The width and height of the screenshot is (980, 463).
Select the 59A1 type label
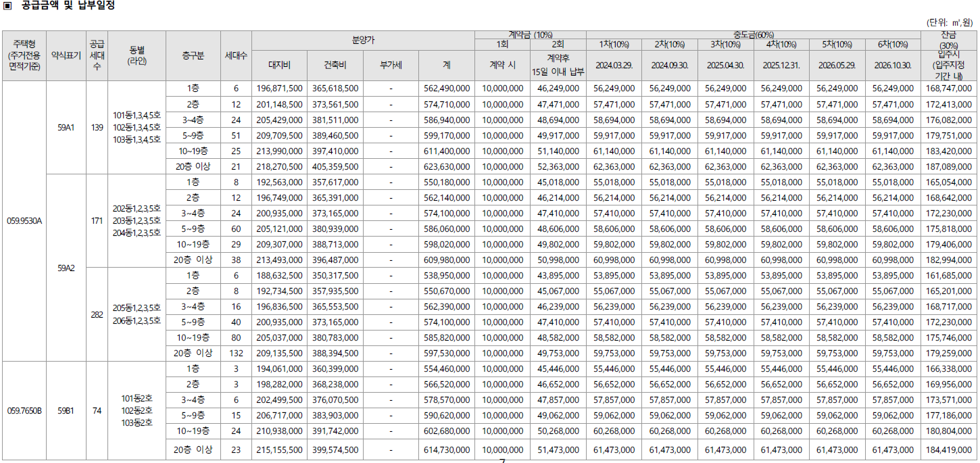click(x=66, y=128)
